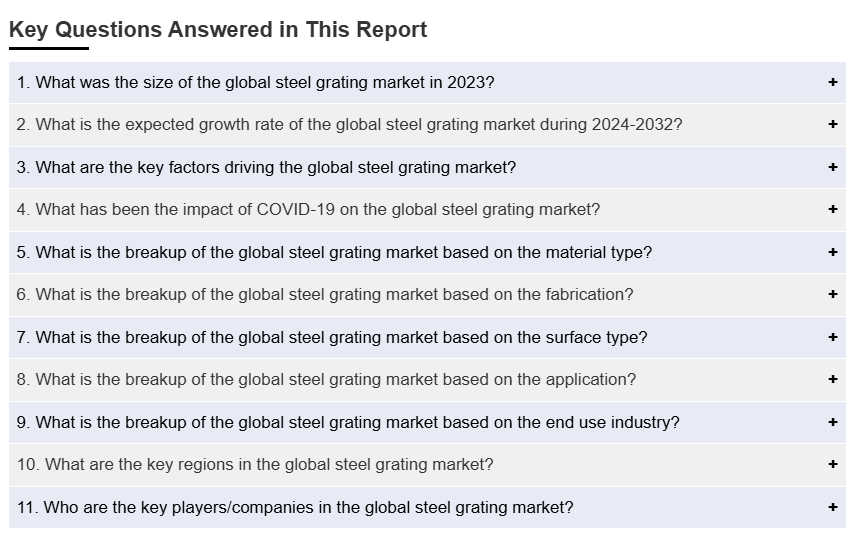Image resolution: width=854 pixels, height=534 pixels.
Task: Open question 6 text about fabrication
Action: 325,295
